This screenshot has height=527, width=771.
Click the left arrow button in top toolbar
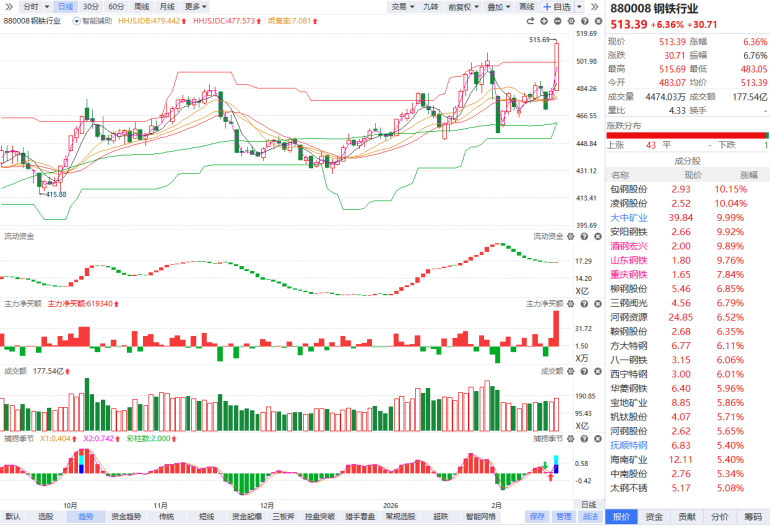coord(10,6)
